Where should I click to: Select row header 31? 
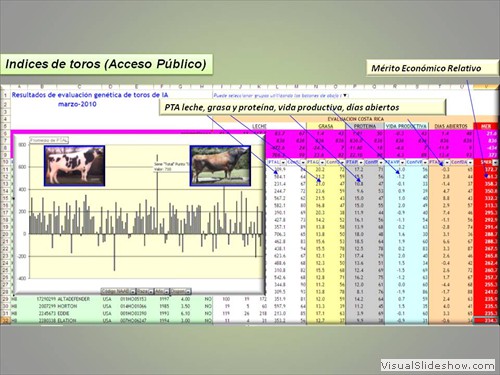[6, 313]
